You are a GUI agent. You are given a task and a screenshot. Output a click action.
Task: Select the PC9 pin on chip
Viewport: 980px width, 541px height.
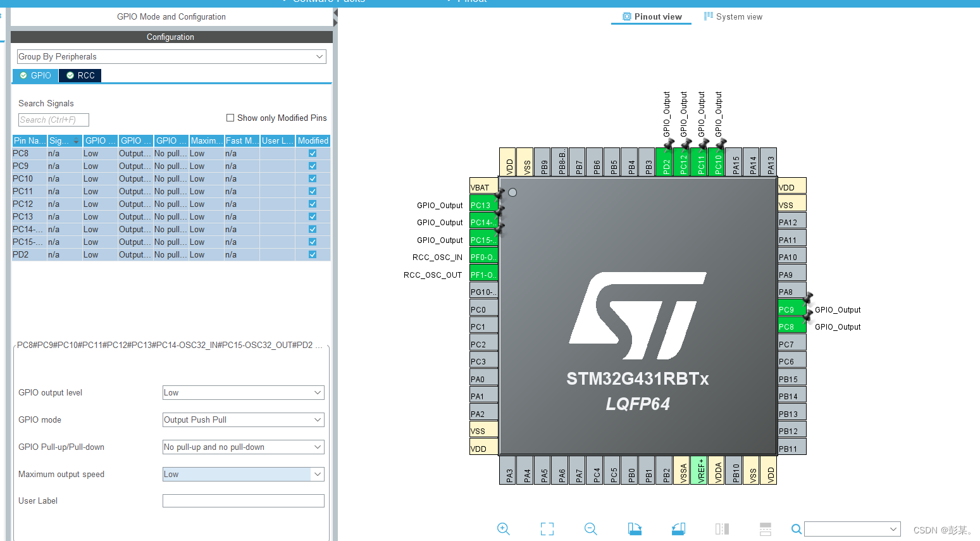792,309
